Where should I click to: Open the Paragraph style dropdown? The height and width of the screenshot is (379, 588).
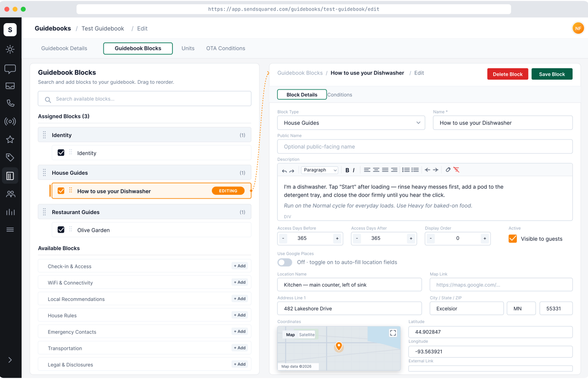320,170
